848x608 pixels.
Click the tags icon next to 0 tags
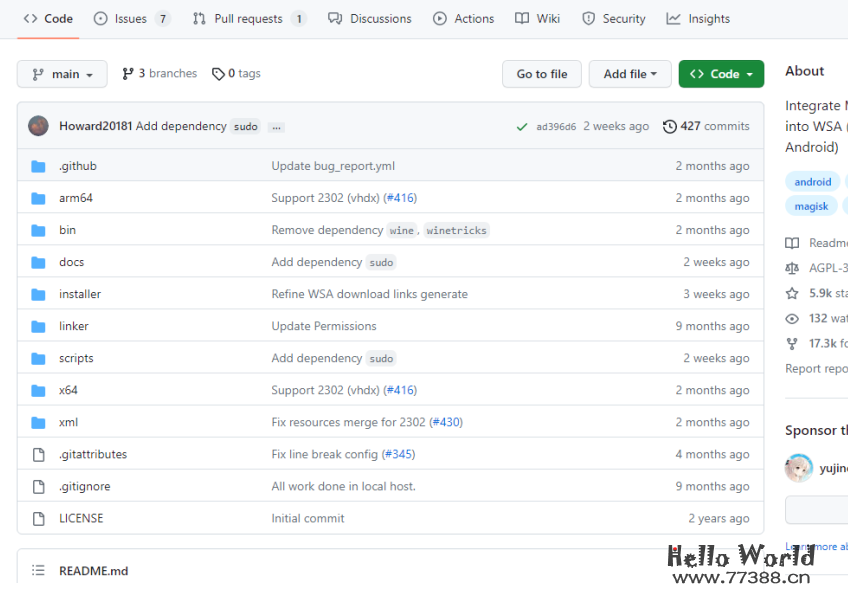coord(218,74)
